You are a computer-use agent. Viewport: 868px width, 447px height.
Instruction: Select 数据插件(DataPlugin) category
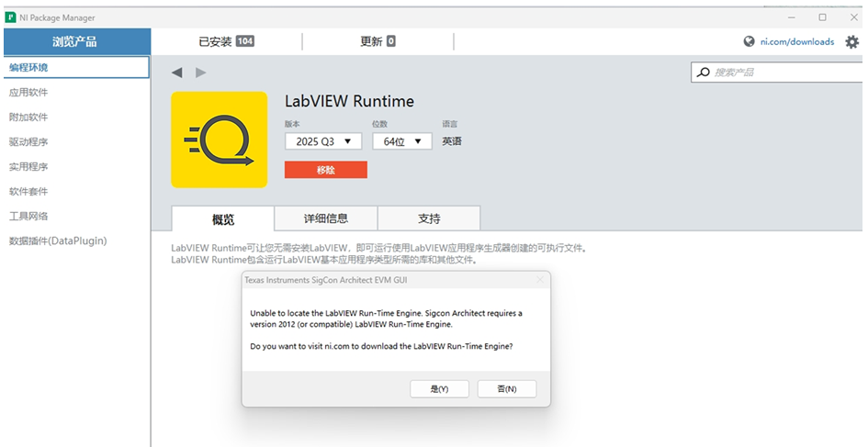click(58, 240)
